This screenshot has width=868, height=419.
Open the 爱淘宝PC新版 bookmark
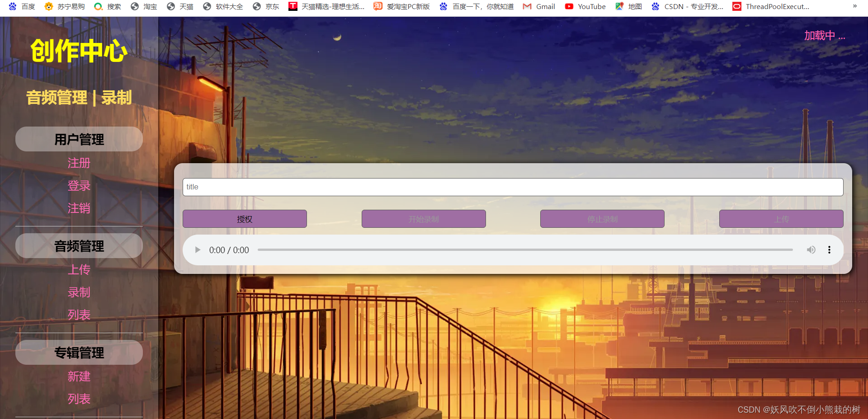click(x=402, y=6)
